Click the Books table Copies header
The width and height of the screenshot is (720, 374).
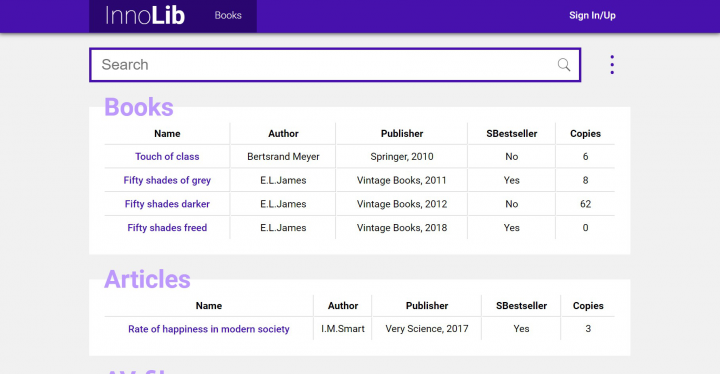(x=585, y=134)
